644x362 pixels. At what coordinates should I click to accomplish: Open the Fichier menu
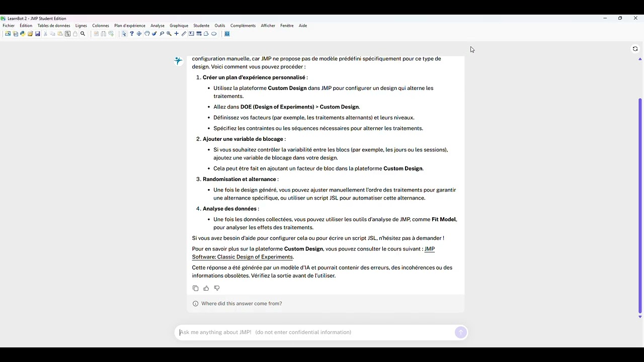tap(9, 26)
